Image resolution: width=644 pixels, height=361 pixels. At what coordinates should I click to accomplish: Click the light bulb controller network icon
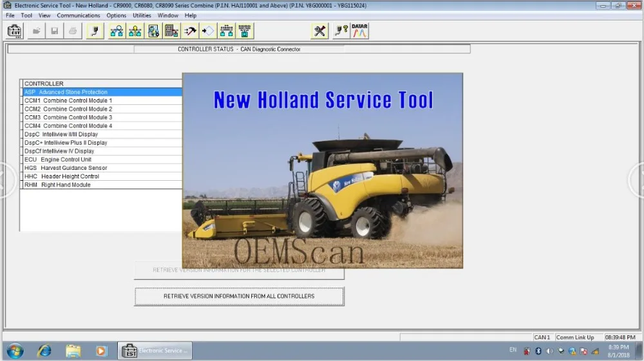135,31
